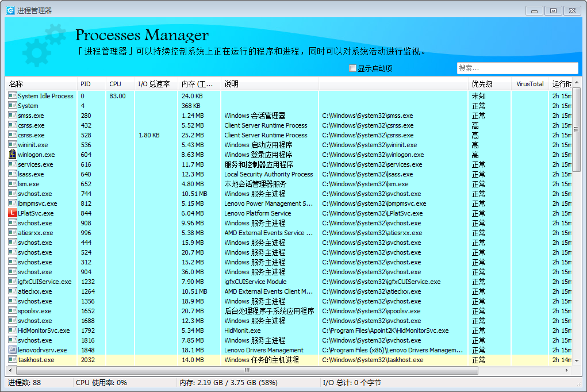Click the System Idle Process icon
Viewport: 587px width, 392px height.
tap(13, 96)
